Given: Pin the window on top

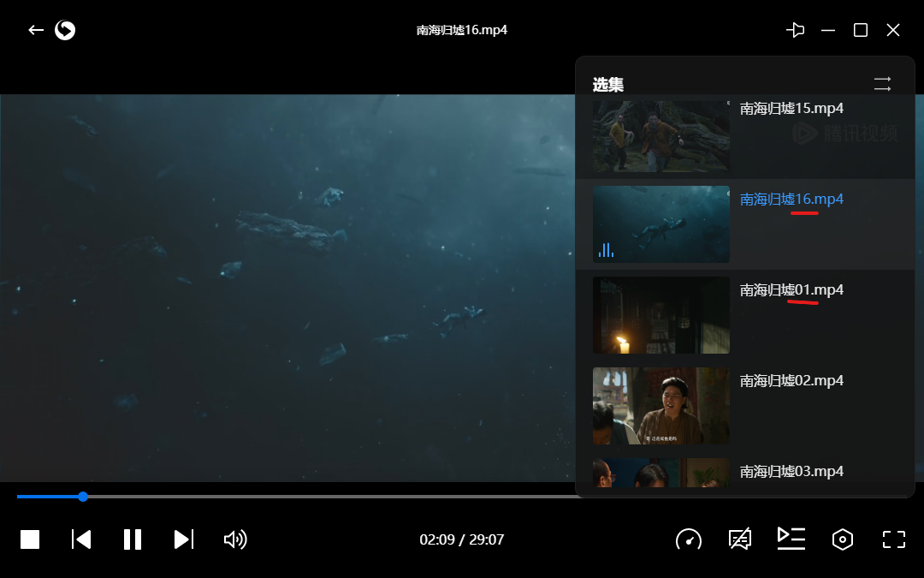Looking at the screenshot, I should (x=795, y=30).
